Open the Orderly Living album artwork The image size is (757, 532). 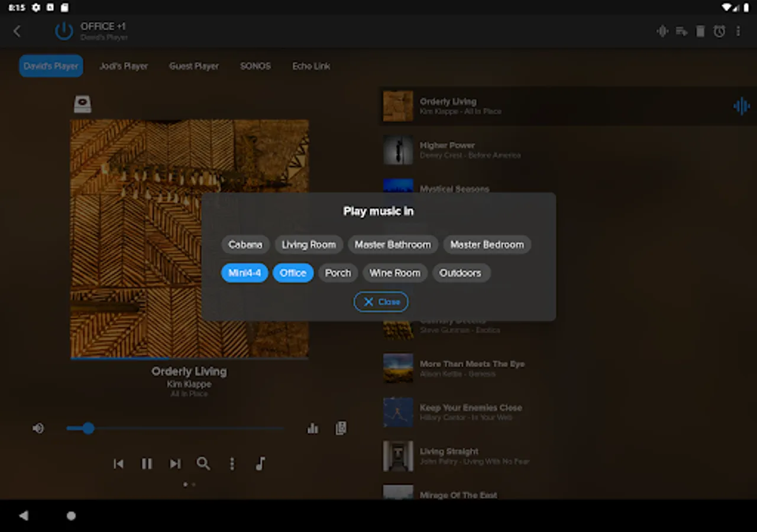click(189, 239)
